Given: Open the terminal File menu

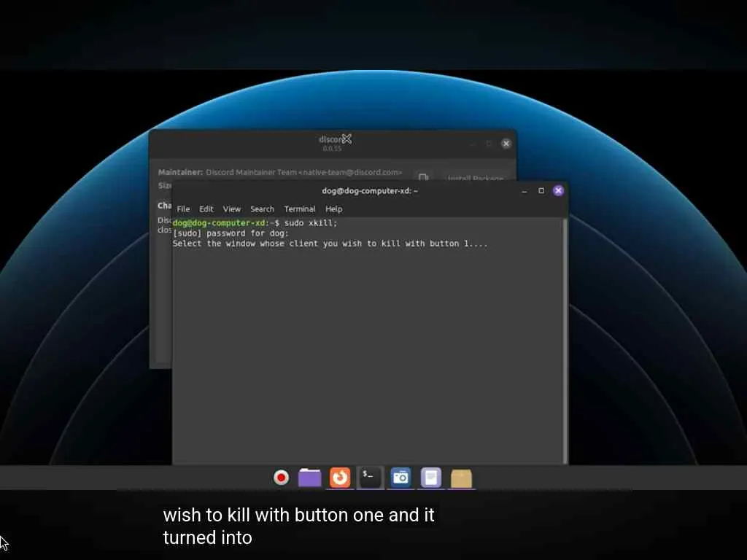Looking at the screenshot, I should (183, 209).
